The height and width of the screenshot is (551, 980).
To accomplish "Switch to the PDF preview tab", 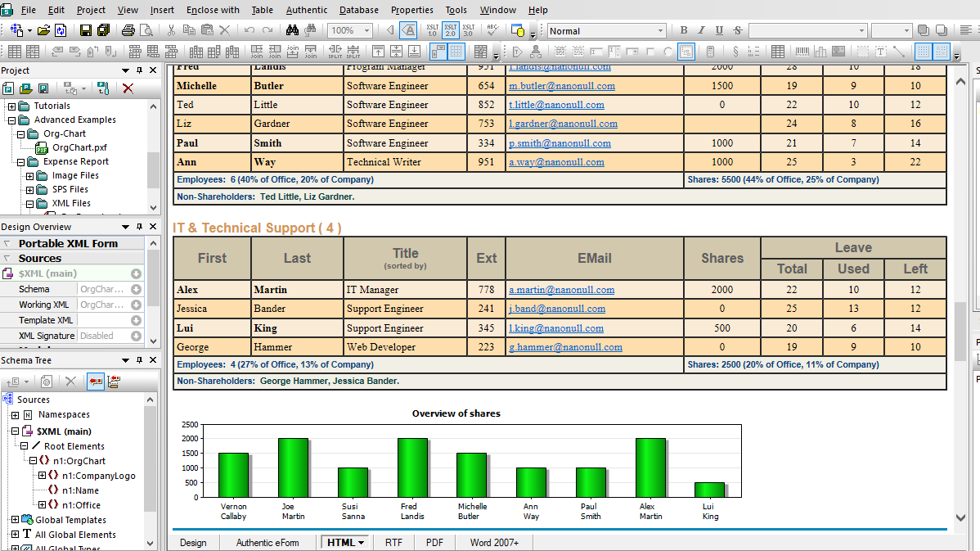I will pos(434,542).
